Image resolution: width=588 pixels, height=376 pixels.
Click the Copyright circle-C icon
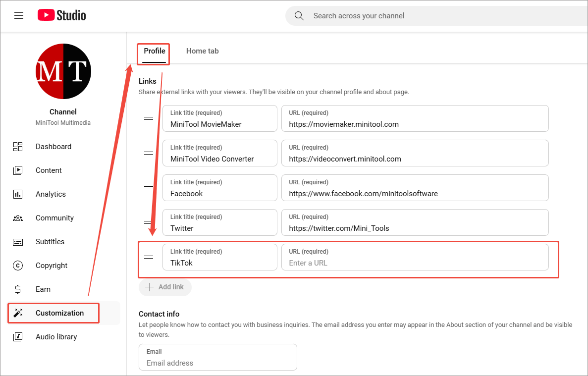click(x=18, y=266)
